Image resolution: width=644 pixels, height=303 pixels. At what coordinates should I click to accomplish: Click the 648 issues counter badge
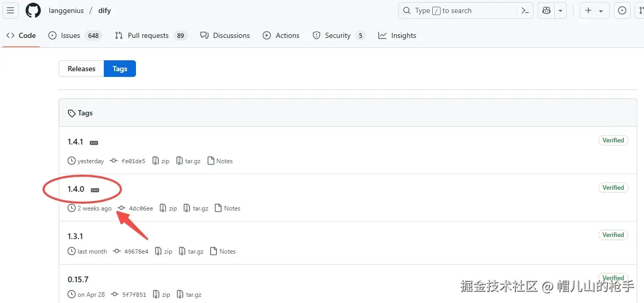click(93, 35)
